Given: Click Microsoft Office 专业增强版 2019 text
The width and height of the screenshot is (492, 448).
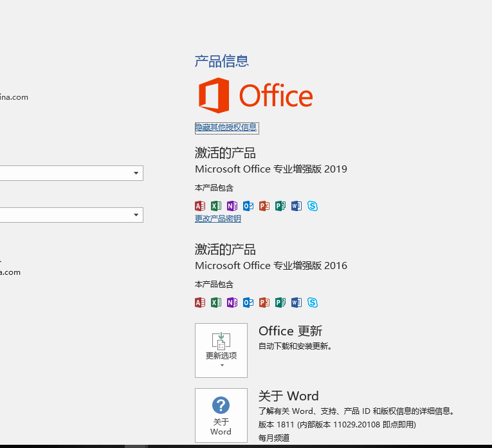Looking at the screenshot, I should (271, 169).
